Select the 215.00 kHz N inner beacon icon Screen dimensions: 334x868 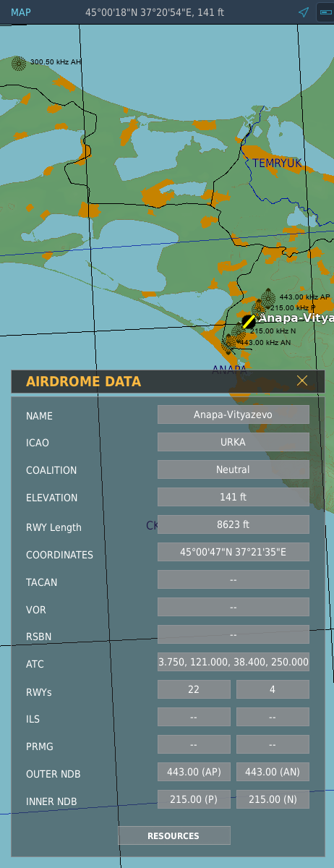click(x=239, y=333)
